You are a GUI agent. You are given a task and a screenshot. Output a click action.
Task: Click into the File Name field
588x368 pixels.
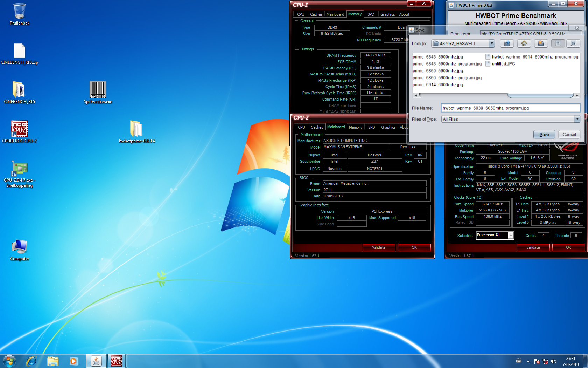click(511, 108)
